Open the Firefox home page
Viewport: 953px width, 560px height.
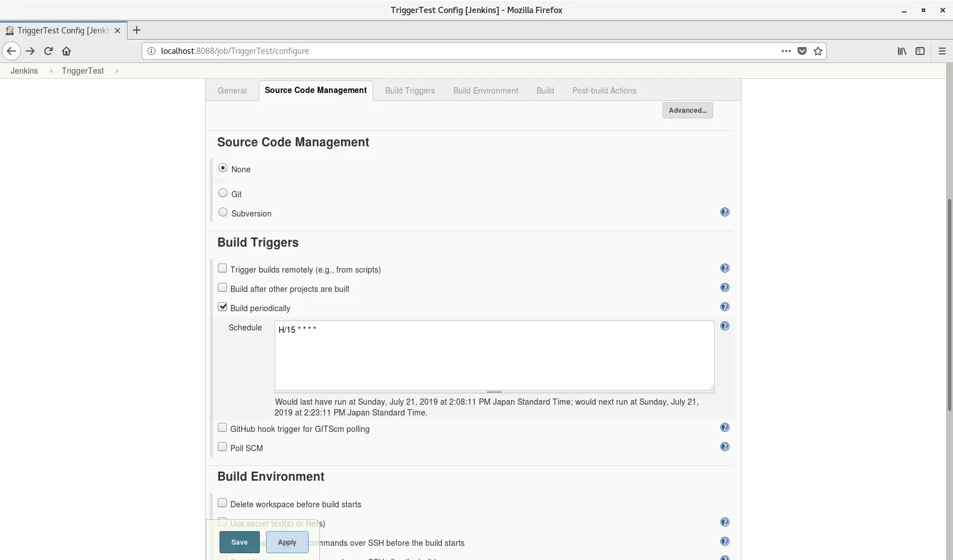66,51
